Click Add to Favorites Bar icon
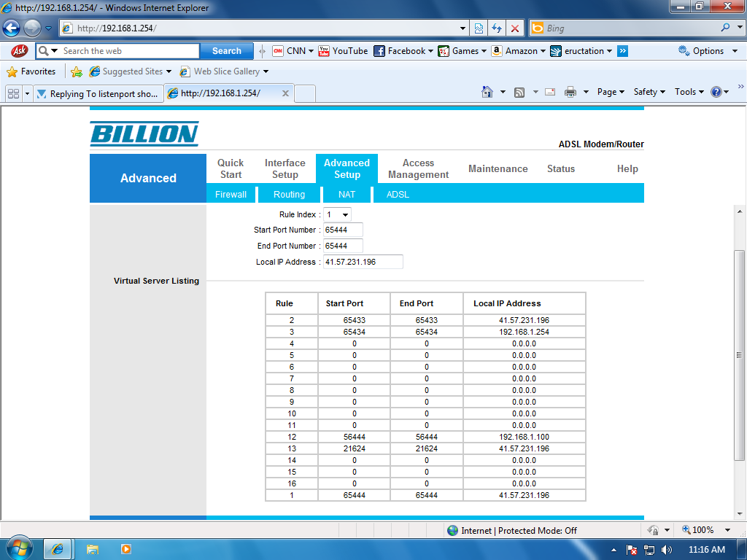The height and width of the screenshot is (560, 747). click(76, 72)
